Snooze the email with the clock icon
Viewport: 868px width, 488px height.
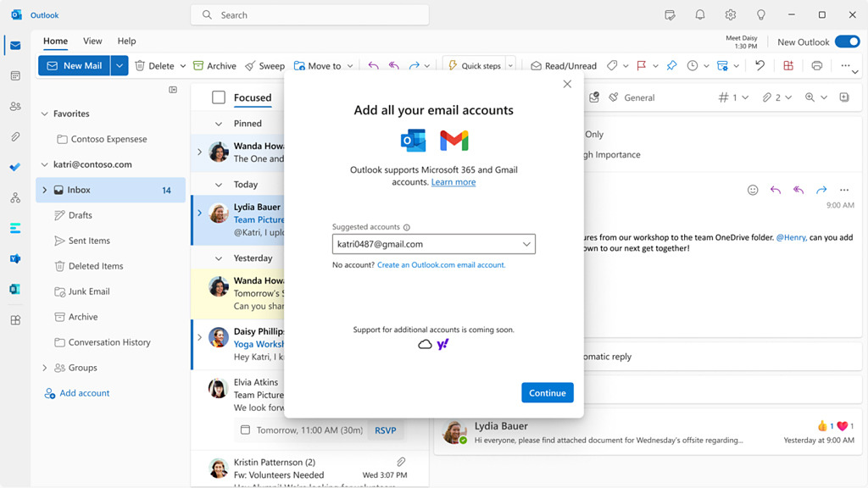(692, 65)
